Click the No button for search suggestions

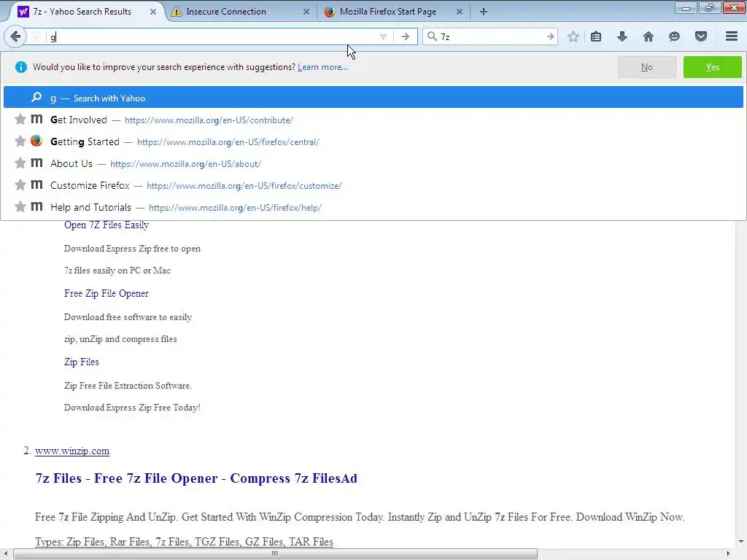coord(646,67)
